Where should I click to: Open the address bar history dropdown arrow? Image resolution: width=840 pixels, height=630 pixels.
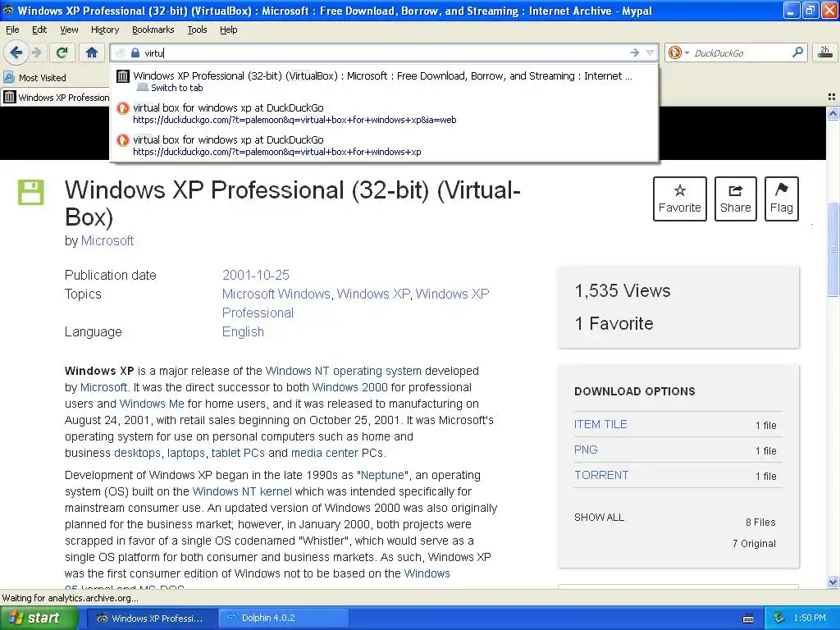coord(650,52)
